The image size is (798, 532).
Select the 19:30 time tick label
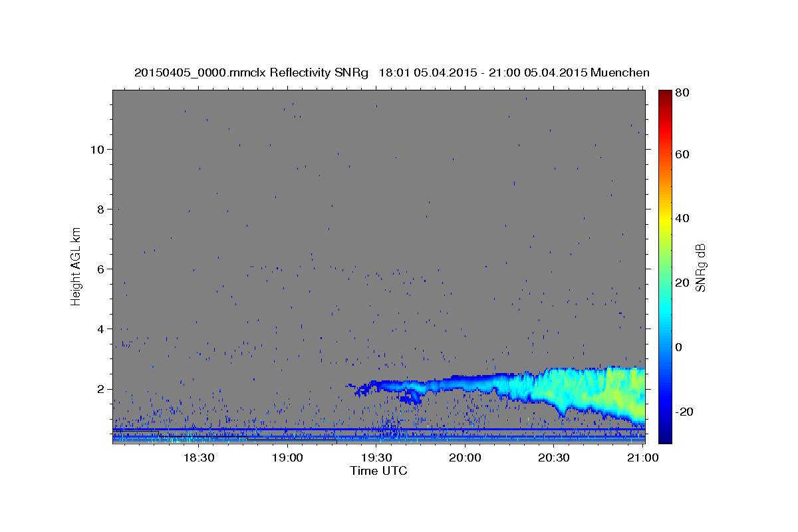tap(376, 458)
